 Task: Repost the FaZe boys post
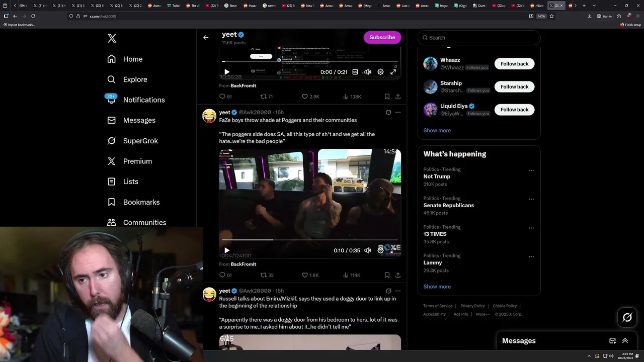(x=267, y=275)
